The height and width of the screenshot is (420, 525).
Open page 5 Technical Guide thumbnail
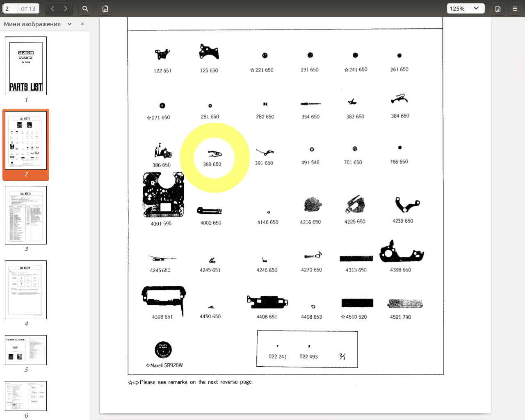(26, 350)
